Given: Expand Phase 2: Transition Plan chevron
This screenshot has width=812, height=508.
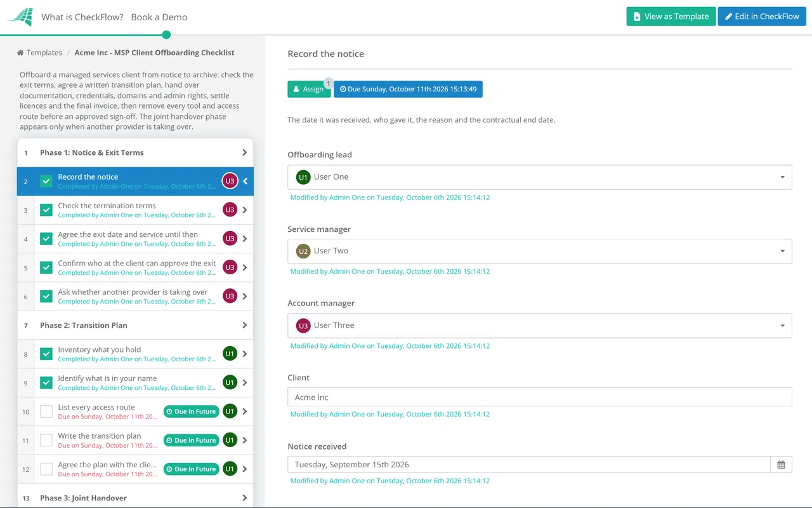Looking at the screenshot, I should 245,325.
